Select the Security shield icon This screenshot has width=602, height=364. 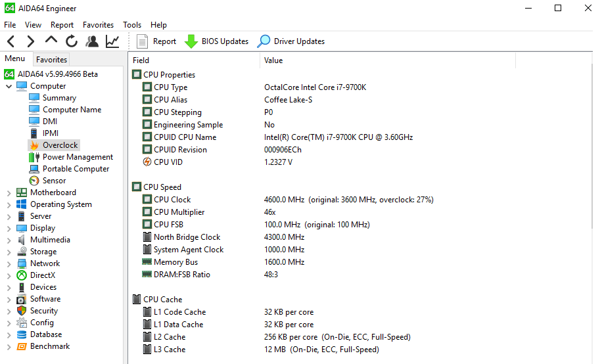click(x=22, y=311)
